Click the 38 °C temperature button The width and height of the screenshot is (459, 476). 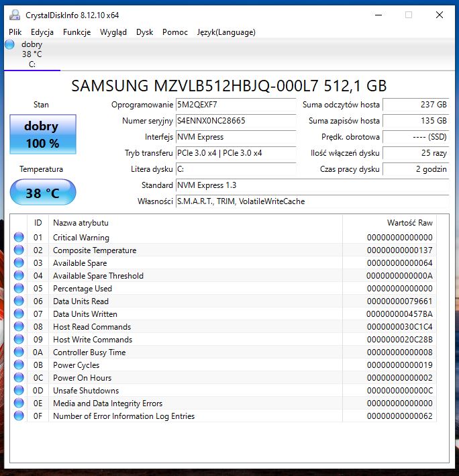click(x=43, y=193)
